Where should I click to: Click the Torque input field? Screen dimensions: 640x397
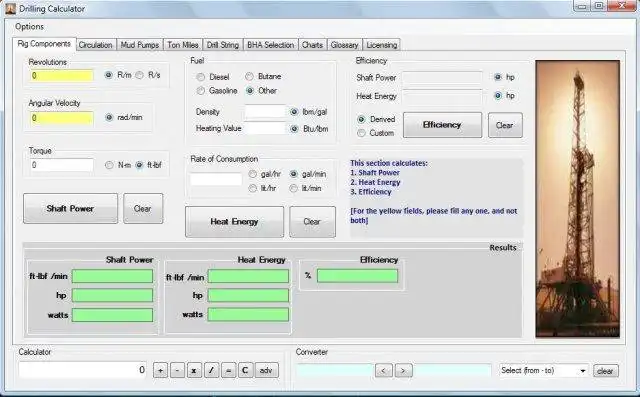coord(61,165)
